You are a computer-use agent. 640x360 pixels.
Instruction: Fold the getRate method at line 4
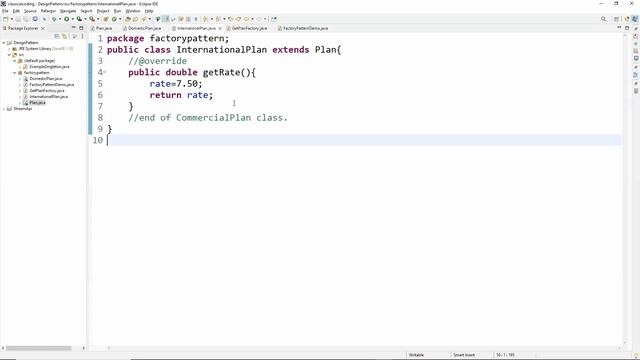(x=104, y=72)
